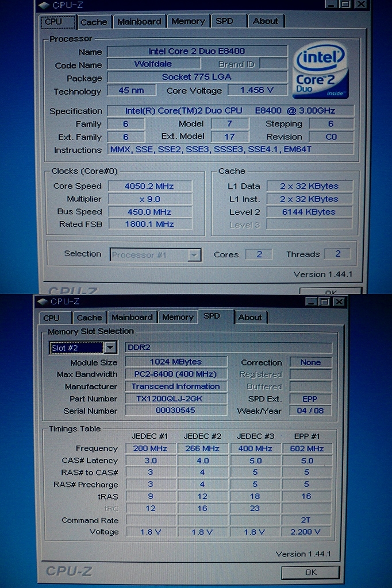The width and height of the screenshot is (392, 588).
Task: Click Ext. Model value 17
Action: [230, 137]
